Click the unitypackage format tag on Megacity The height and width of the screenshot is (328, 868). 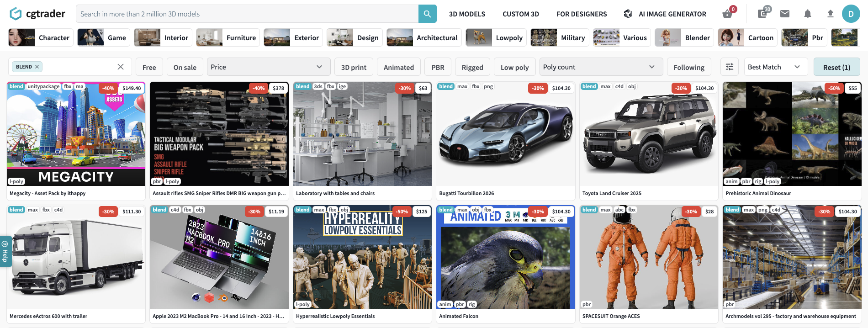(43, 86)
